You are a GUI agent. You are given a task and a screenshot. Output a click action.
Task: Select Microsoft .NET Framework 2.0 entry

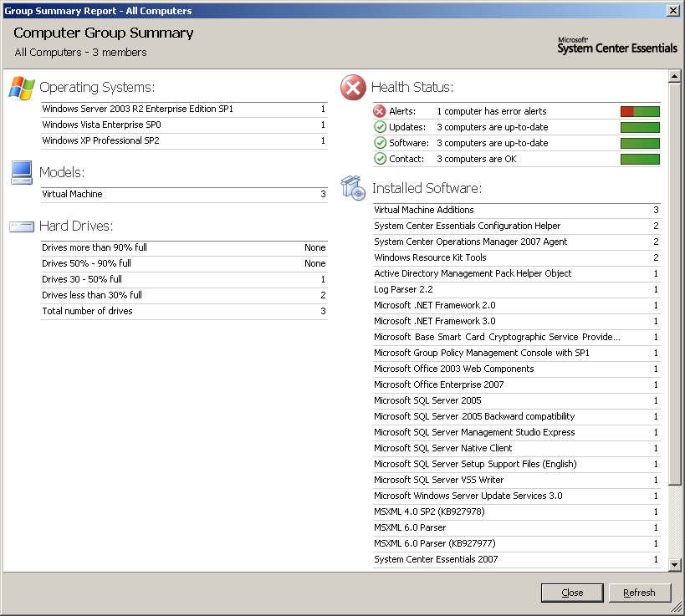(x=516, y=305)
